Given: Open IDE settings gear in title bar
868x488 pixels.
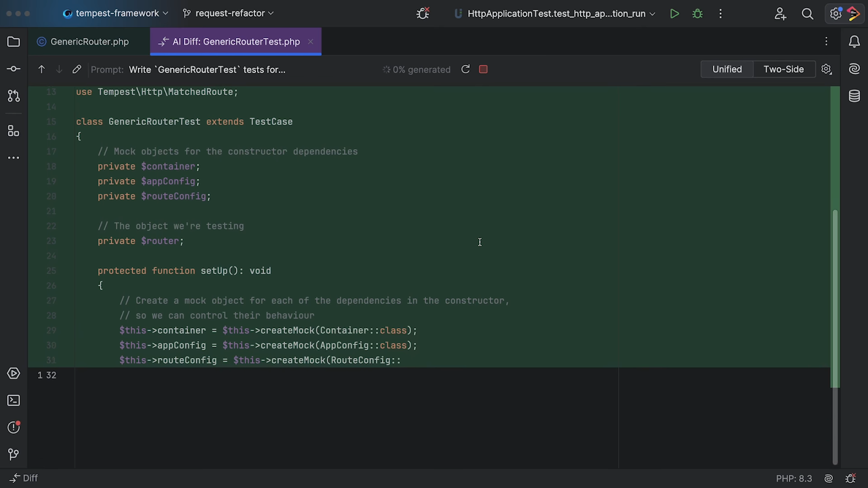Looking at the screenshot, I should [x=835, y=14].
